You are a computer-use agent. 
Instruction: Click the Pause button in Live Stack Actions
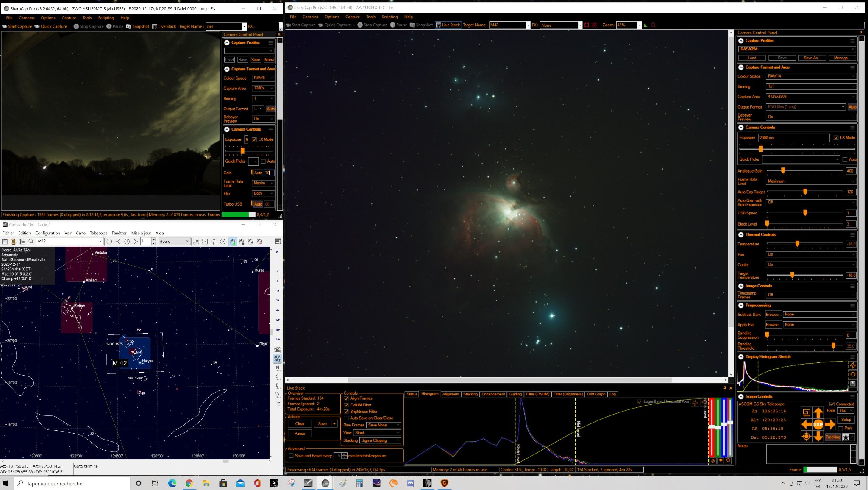point(300,434)
